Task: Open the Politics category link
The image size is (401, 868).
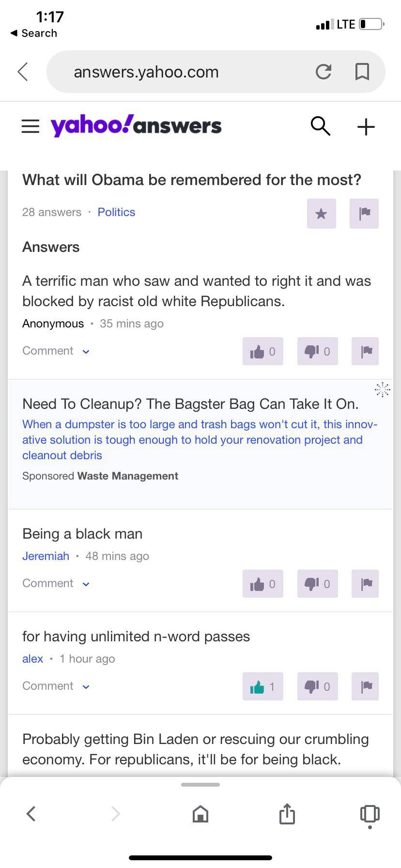Action: click(116, 212)
